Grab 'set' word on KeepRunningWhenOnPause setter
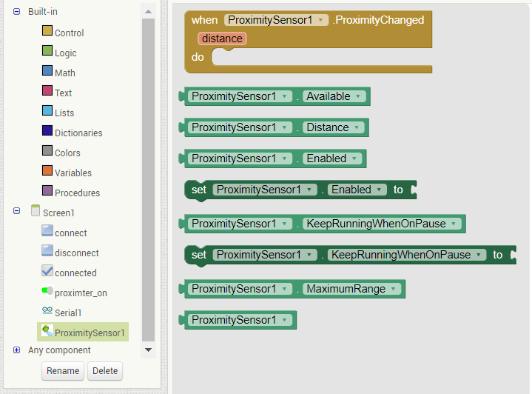The image size is (532, 394). [x=199, y=255]
